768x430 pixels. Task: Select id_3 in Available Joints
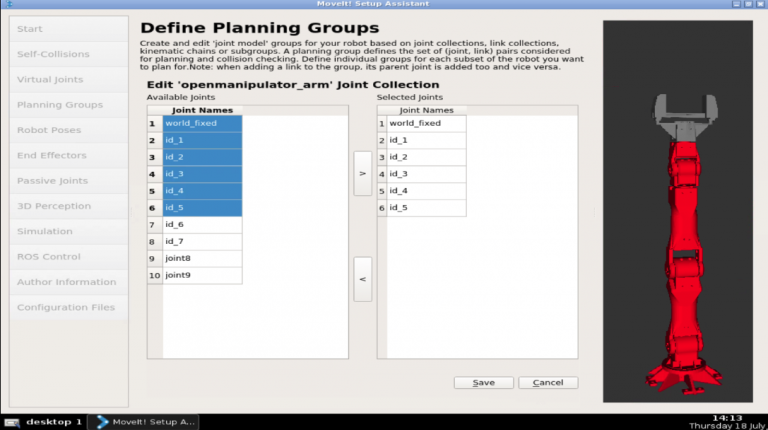202,174
